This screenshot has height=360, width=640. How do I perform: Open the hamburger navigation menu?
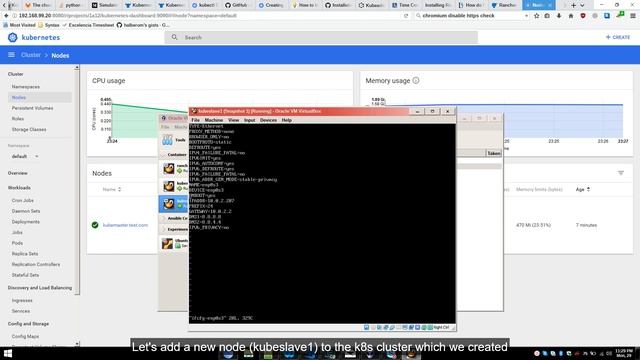11,55
